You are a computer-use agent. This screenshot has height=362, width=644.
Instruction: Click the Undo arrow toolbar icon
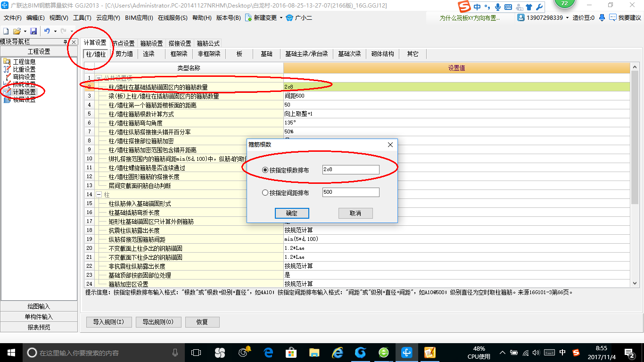(x=47, y=31)
